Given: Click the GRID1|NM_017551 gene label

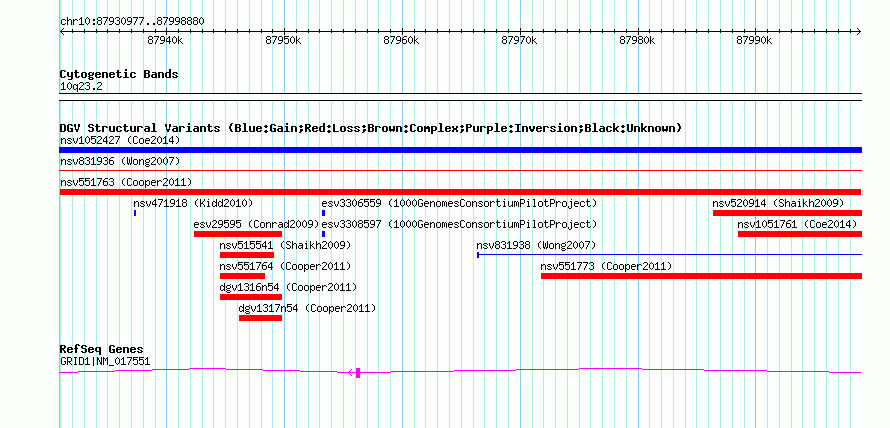Looking at the screenshot, I should [105, 361].
